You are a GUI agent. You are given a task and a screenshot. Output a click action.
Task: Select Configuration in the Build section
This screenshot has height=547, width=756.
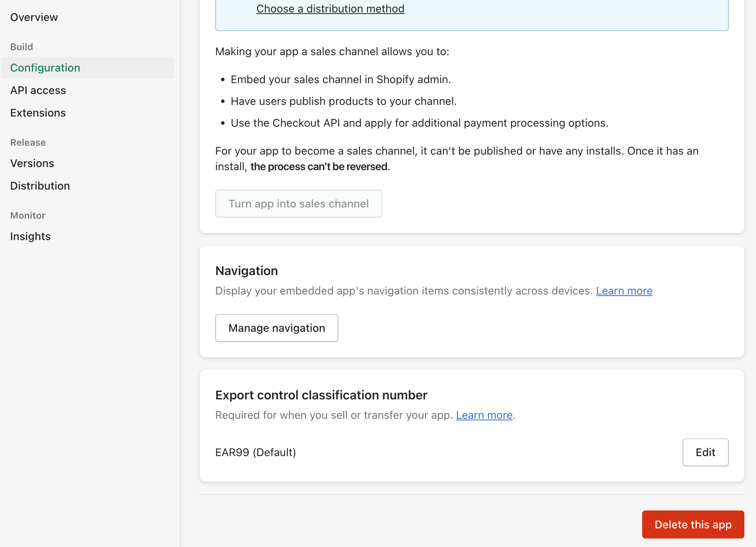(45, 68)
